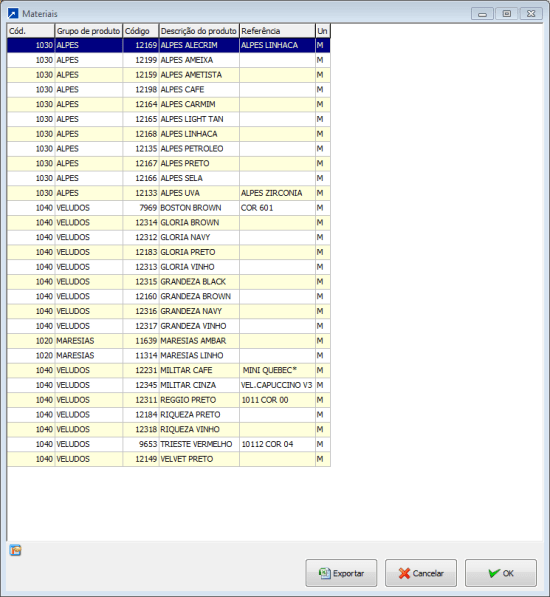Select the GRANDEZA NAVY row
The image size is (550, 597).
point(169,311)
